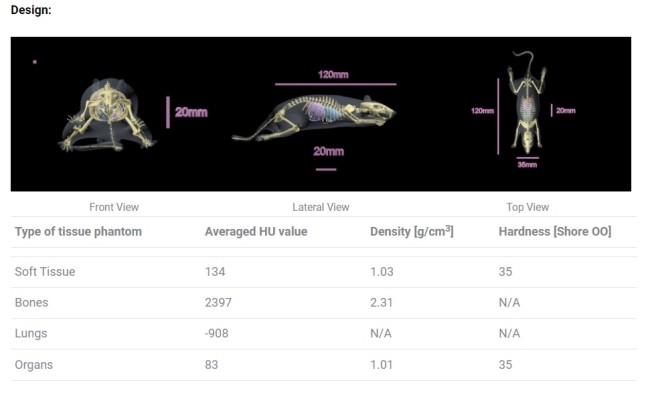This screenshot has height=397, width=650.
Task: Click the 120mm label in lateral view
Action: pos(333,75)
